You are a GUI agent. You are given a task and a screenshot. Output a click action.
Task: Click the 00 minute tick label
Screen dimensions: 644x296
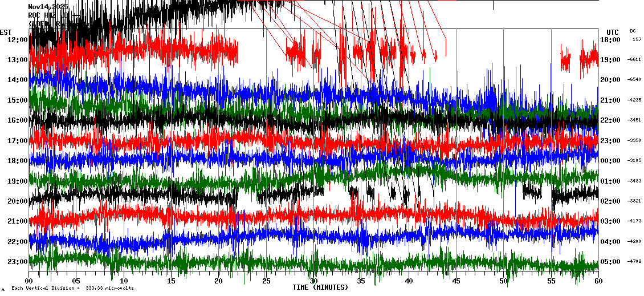pos(29,281)
